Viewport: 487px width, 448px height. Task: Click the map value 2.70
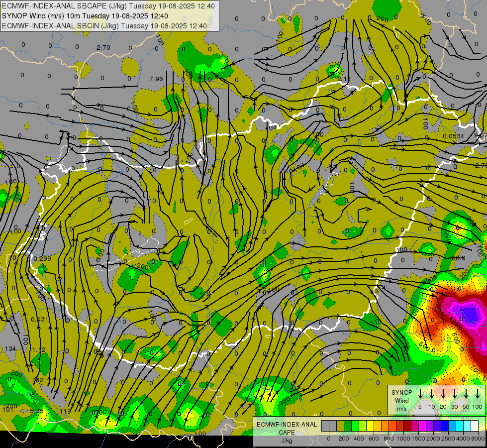pyautogui.click(x=103, y=48)
